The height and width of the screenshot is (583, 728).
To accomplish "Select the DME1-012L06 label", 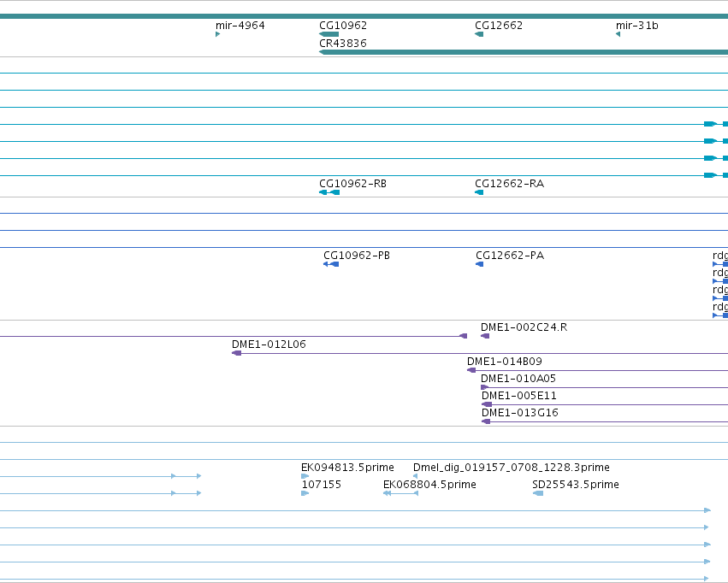I will click(x=269, y=344).
